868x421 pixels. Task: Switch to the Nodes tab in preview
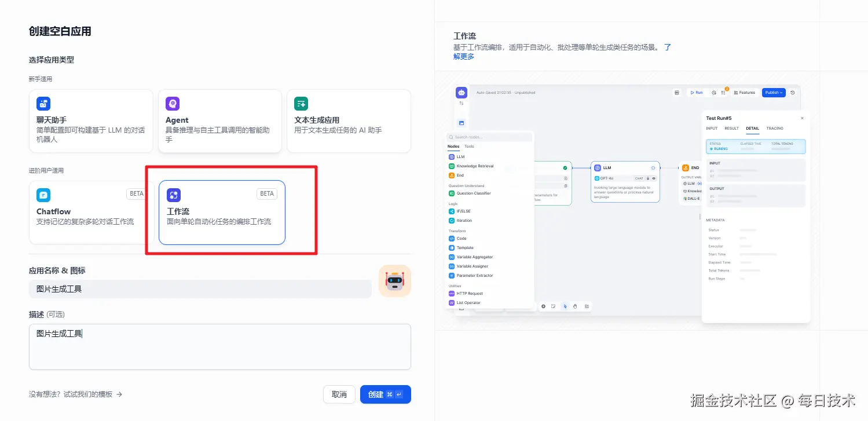point(453,147)
